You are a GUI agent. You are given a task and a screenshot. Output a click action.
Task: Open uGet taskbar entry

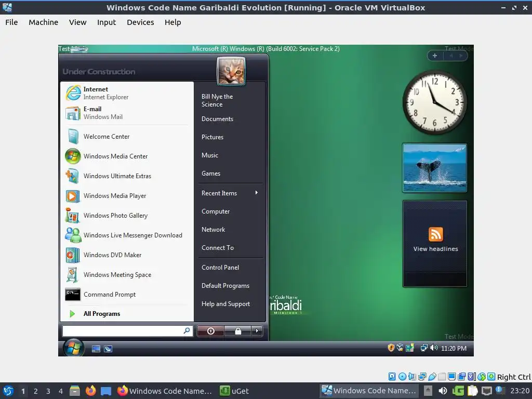[x=234, y=391]
